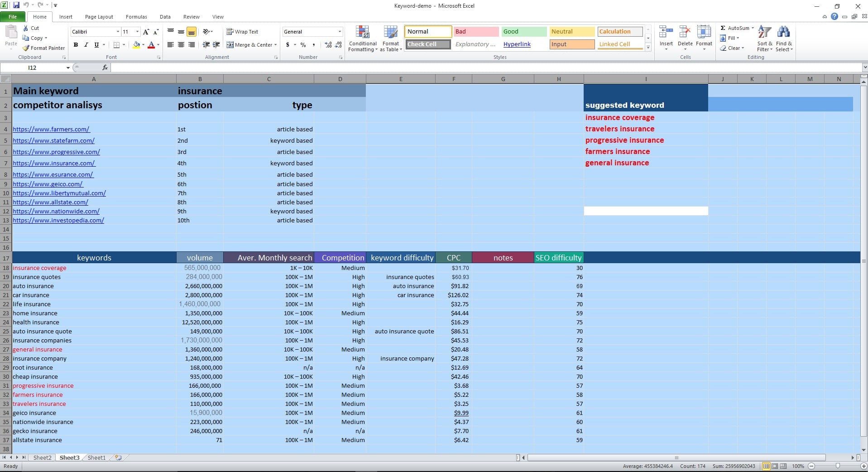Viewport: 868px width, 472px height.
Task: Switch to the Formulas ribbon tab
Action: click(136, 17)
